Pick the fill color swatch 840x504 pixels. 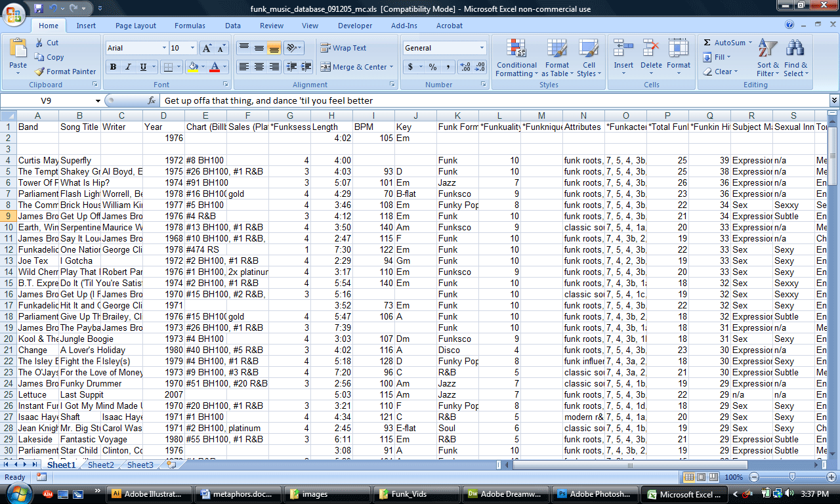click(192, 67)
